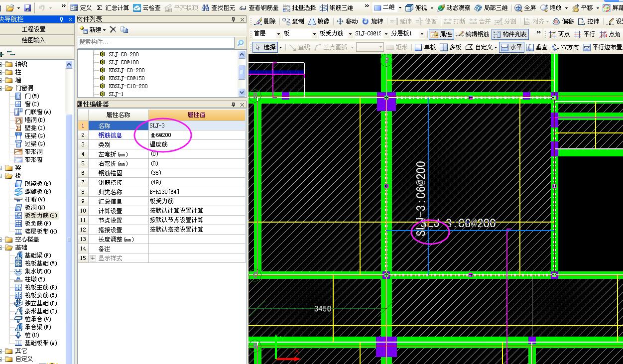Choose 单板 single slab mode
Image resolution: width=623 pixels, height=364 pixels.
(425, 47)
